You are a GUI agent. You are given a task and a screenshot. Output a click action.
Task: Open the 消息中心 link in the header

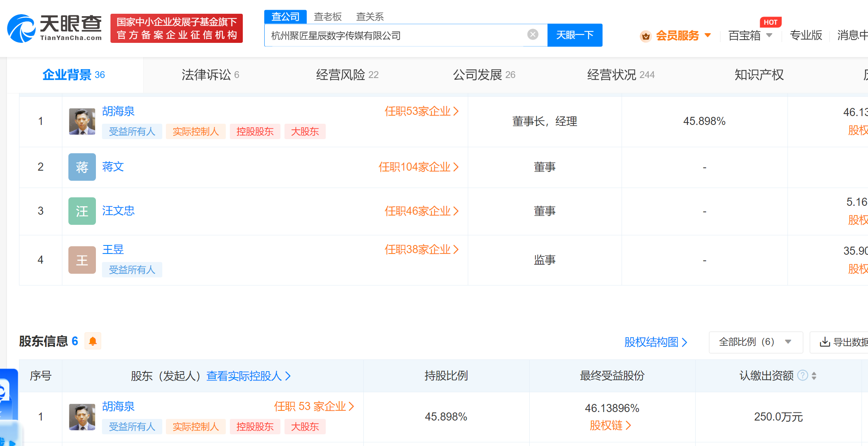point(853,36)
